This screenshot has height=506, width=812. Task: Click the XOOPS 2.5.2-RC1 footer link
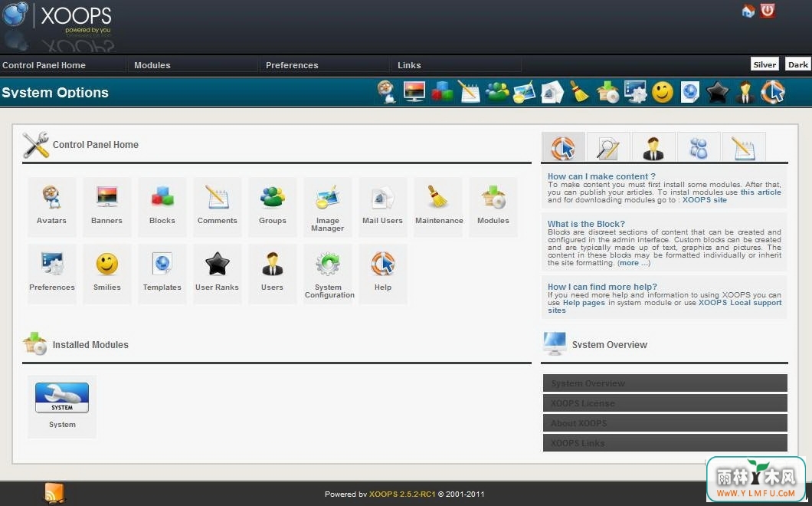[402, 494]
